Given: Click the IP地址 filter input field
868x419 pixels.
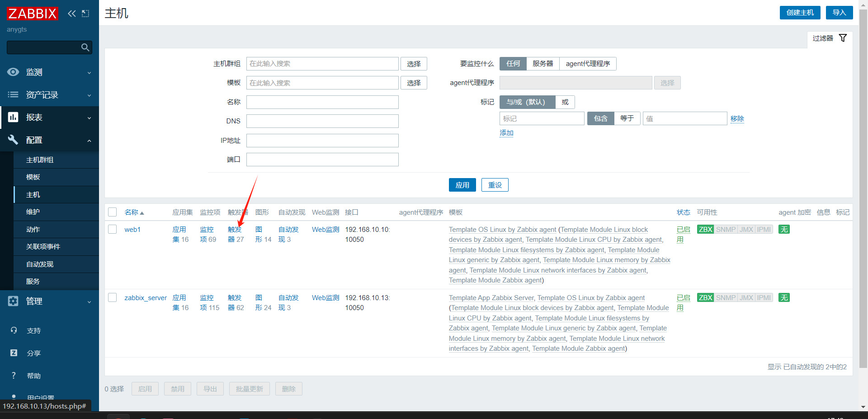Looking at the screenshot, I should [322, 141].
